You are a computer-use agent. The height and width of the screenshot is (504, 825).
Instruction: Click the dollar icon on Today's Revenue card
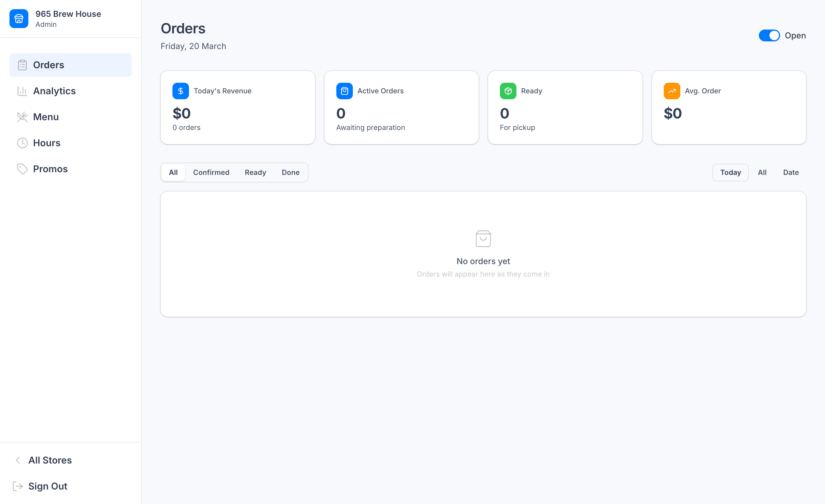pos(180,91)
